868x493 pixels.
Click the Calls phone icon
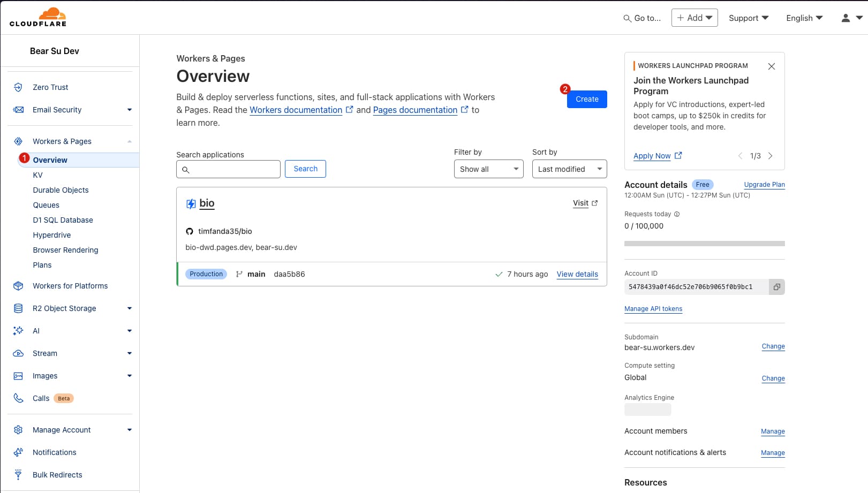click(x=18, y=398)
